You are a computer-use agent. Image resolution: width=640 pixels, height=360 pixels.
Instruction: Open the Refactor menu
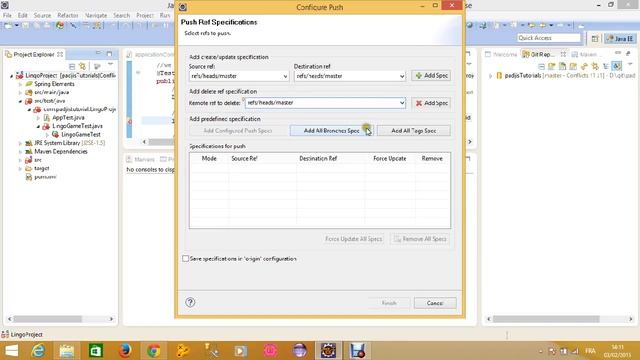pos(68,16)
